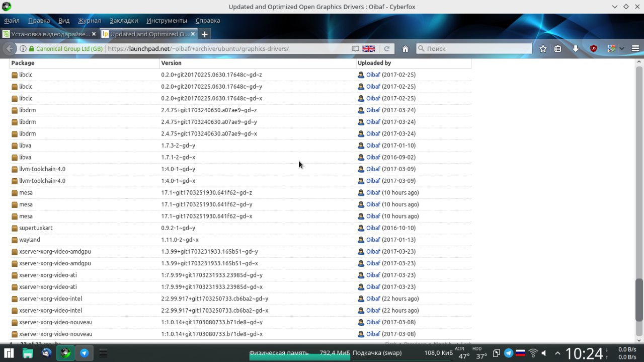644x362 pixels.
Task: Close the 'Updated and Optimized O...' tab
Action: pos(193,34)
